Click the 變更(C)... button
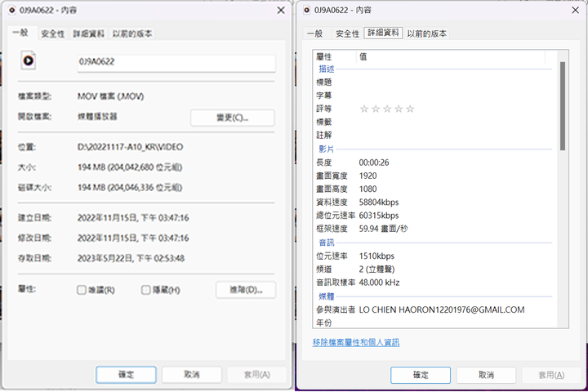Viewport: 588px width, 392px height. coord(233,118)
